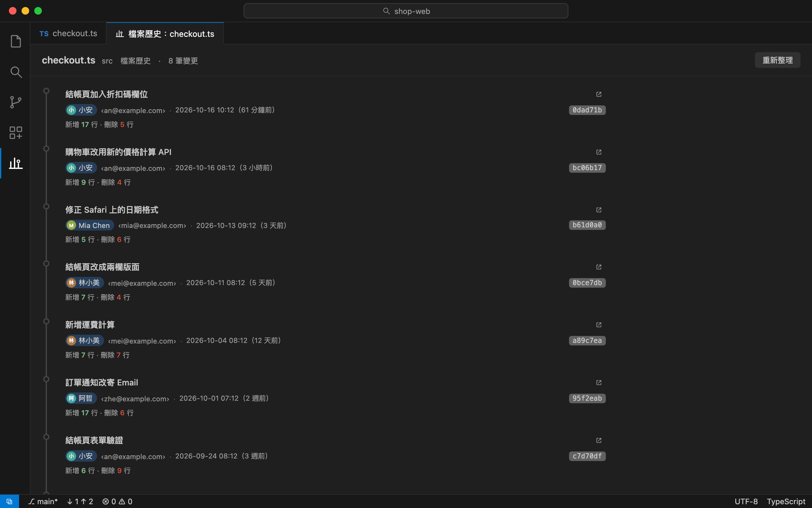Open external link for 結帳頁改成兩欄版面 commit
The image size is (812, 508).
[599, 267]
